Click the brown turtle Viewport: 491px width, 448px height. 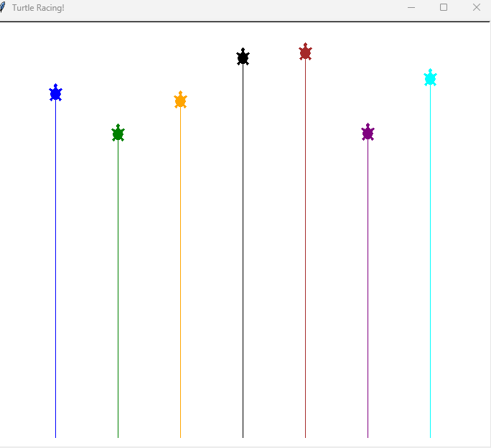(x=305, y=52)
